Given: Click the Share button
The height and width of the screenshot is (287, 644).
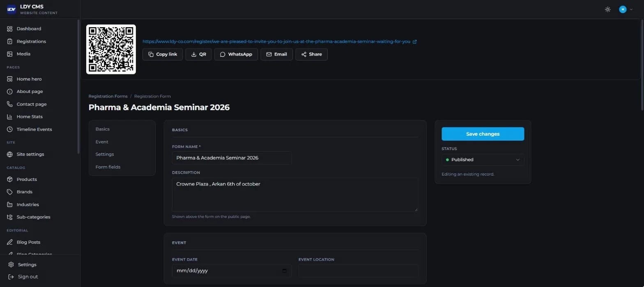Looking at the screenshot, I should click(312, 54).
